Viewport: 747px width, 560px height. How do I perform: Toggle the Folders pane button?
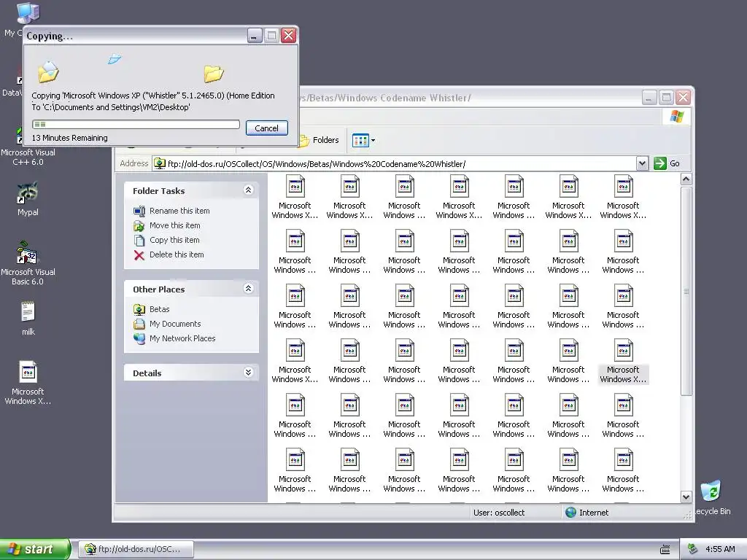[x=320, y=140]
